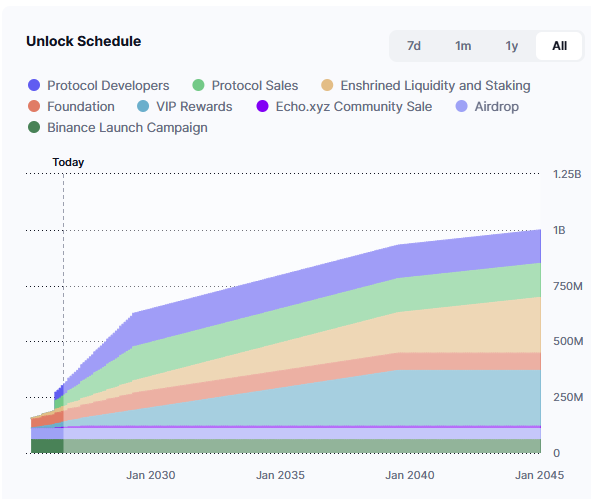
Task: Toggle the Protocol Sales legend label
Action: [255, 86]
